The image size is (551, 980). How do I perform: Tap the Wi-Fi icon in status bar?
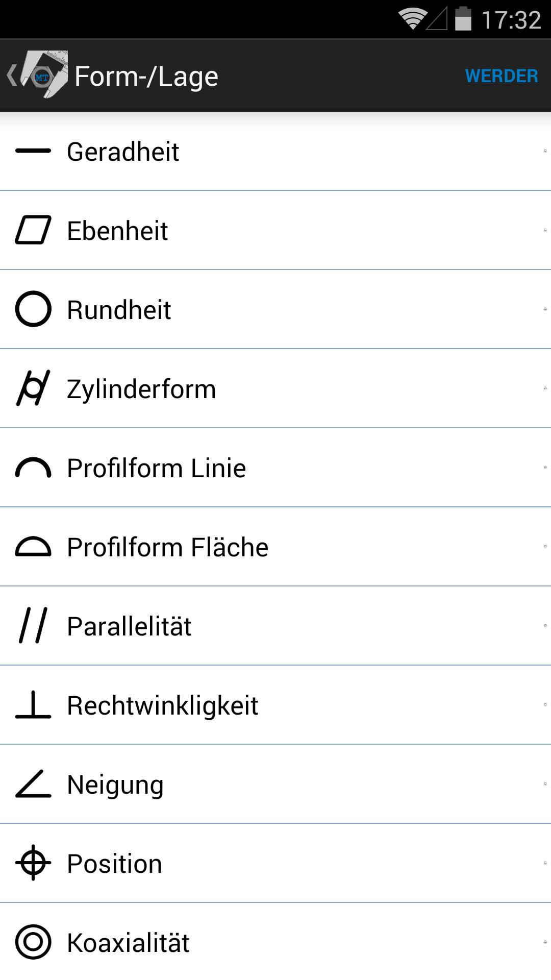[x=413, y=19]
